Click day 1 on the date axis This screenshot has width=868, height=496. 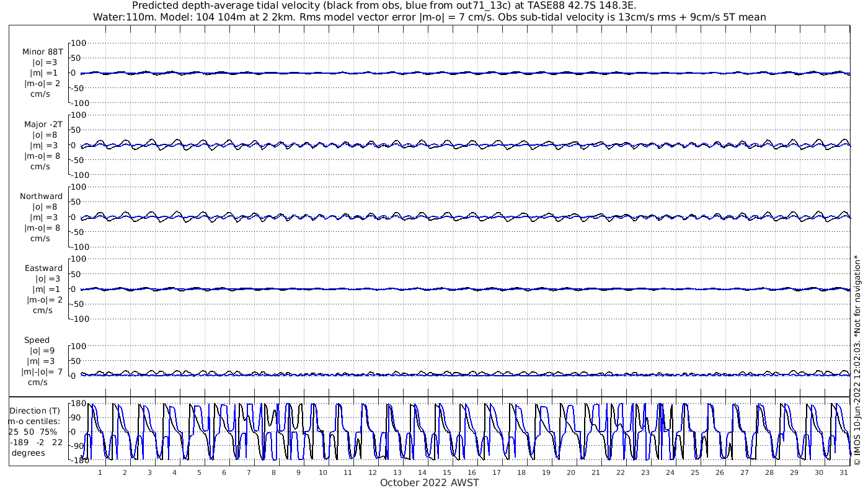[x=100, y=472]
